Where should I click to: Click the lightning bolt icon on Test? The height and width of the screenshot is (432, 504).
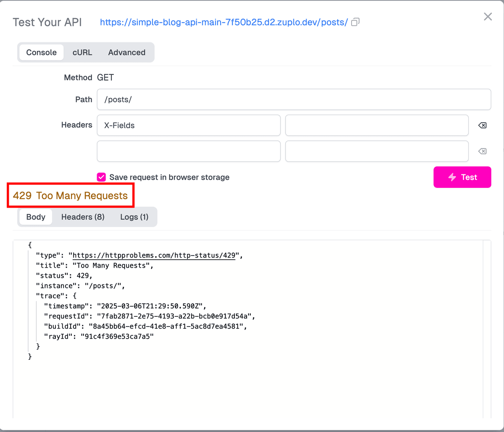click(452, 177)
